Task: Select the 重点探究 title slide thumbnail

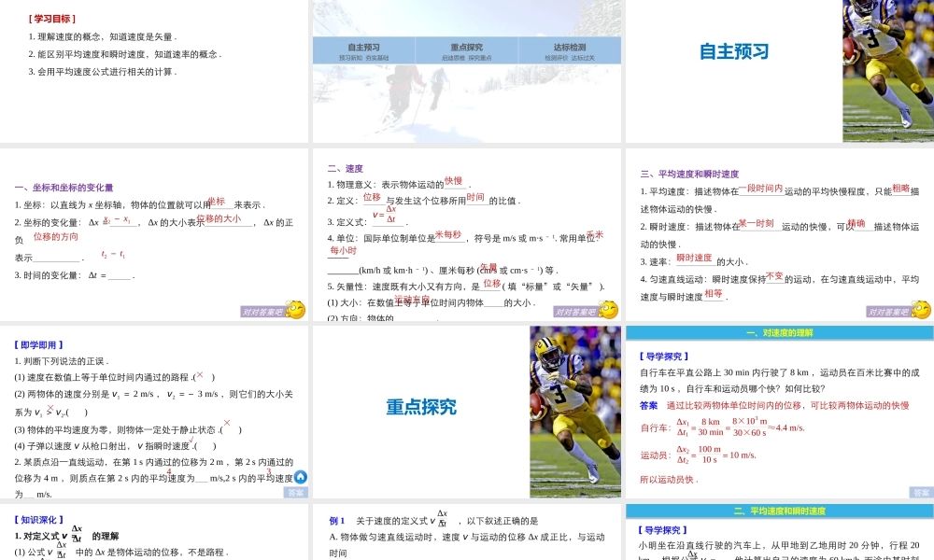Action: click(420, 407)
